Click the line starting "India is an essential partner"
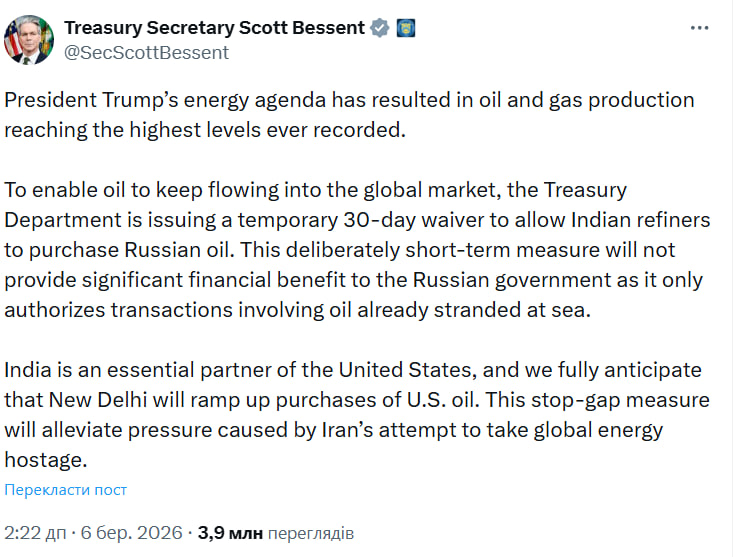This screenshot has width=738, height=557. coord(353,372)
